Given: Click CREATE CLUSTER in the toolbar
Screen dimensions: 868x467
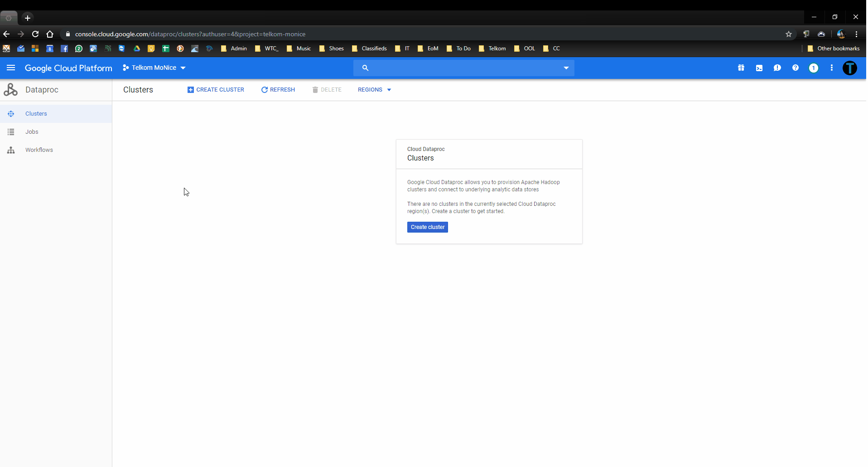Looking at the screenshot, I should [216, 90].
